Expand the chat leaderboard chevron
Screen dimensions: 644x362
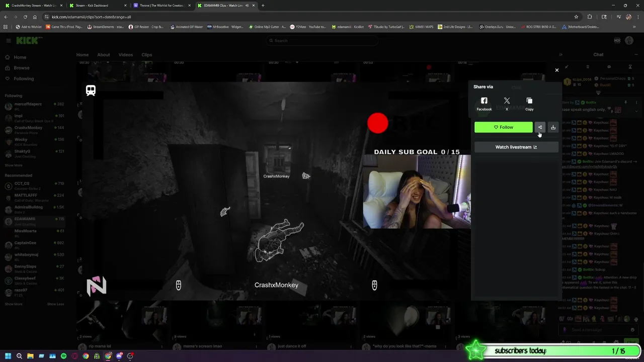(x=598, y=93)
